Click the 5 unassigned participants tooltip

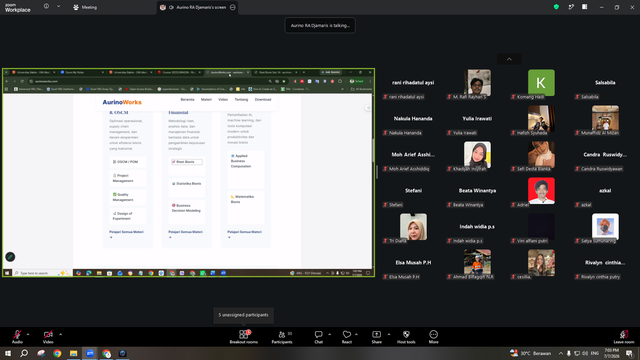coord(244,315)
